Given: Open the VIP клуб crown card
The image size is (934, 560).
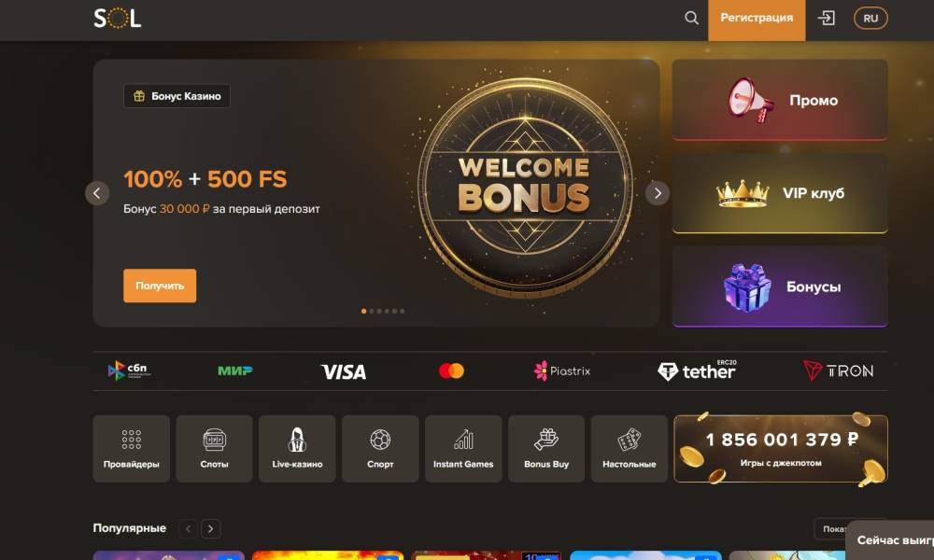Looking at the screenshot, I should click(x=780, y=193).
